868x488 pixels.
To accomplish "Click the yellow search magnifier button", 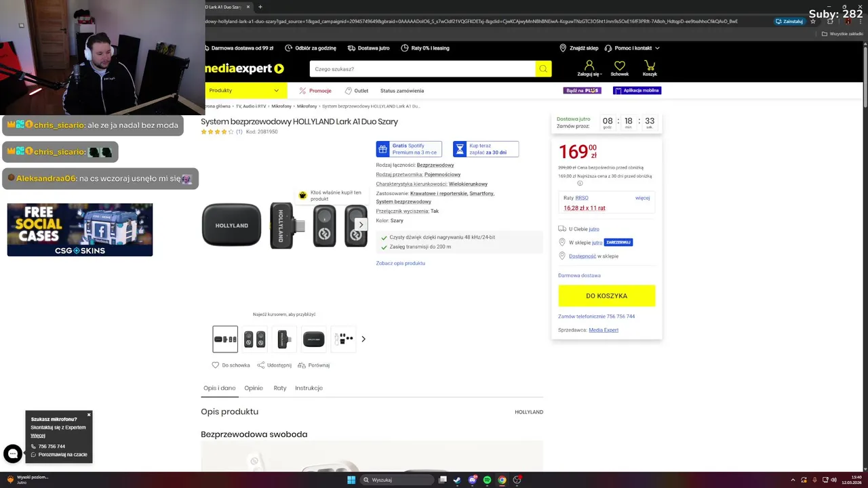I will (543, 68).
